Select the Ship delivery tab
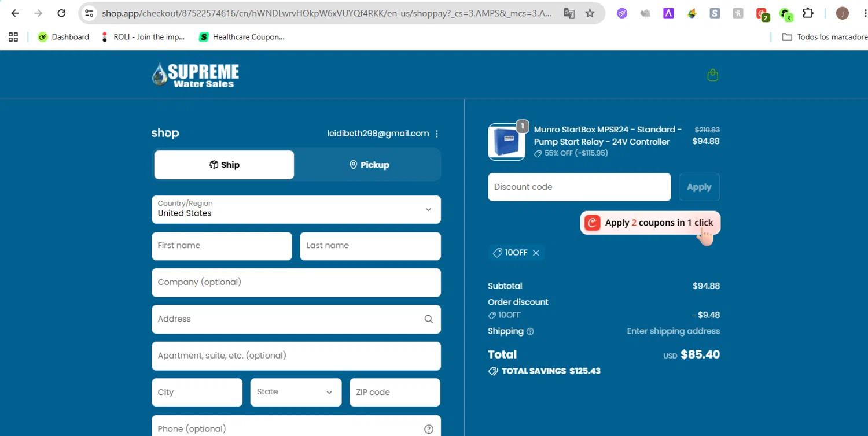Image resolution: width=868 pixels, height=436 pixels. [x=224, y=165]
